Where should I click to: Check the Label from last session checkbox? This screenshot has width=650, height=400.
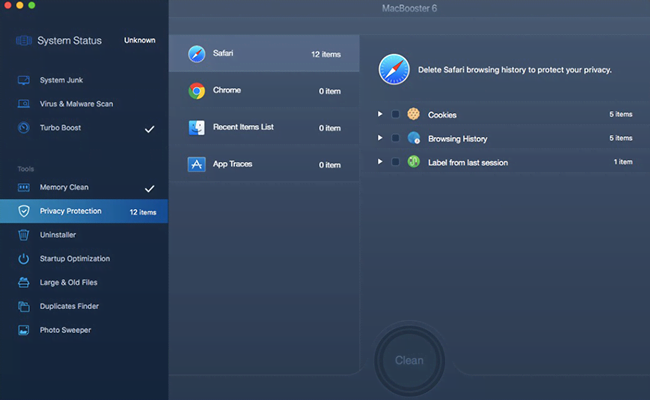click(395, 162)
